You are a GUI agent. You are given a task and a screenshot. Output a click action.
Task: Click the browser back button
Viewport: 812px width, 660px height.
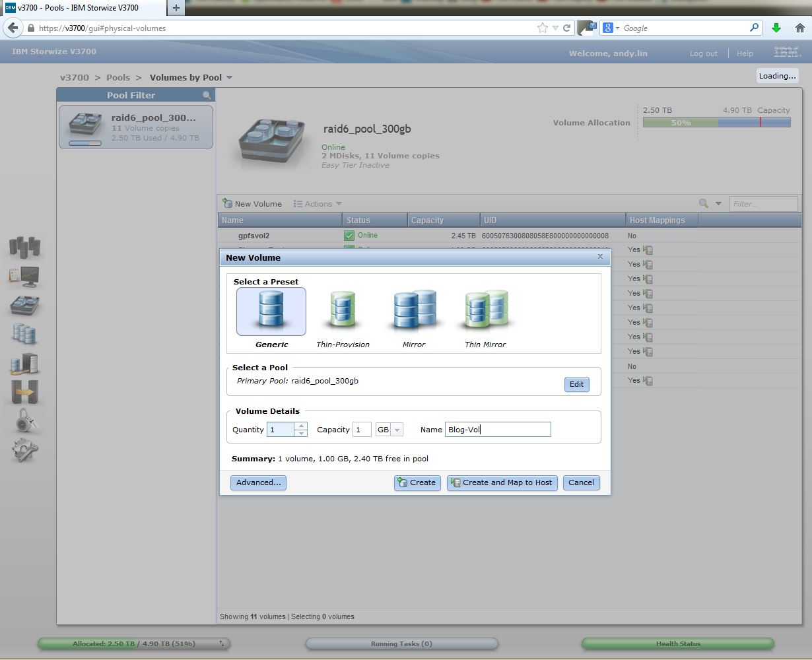[x=13, y=28]
